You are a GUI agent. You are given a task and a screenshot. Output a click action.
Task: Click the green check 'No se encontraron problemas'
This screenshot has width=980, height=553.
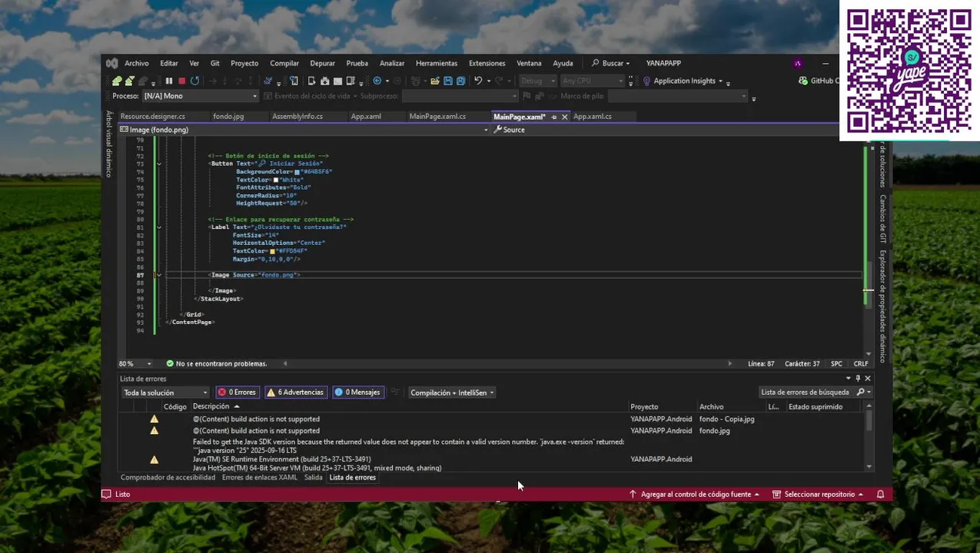[x=170, y=364]
